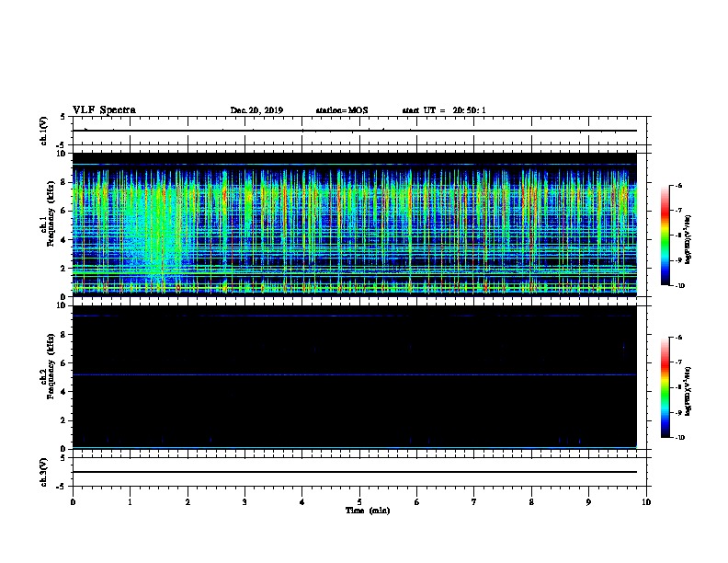Image resolution: width=728 pixels, height=563 pixels.
Task: Click the ch.1 voltage waveform trace
Action: click(x=354, y=131)
